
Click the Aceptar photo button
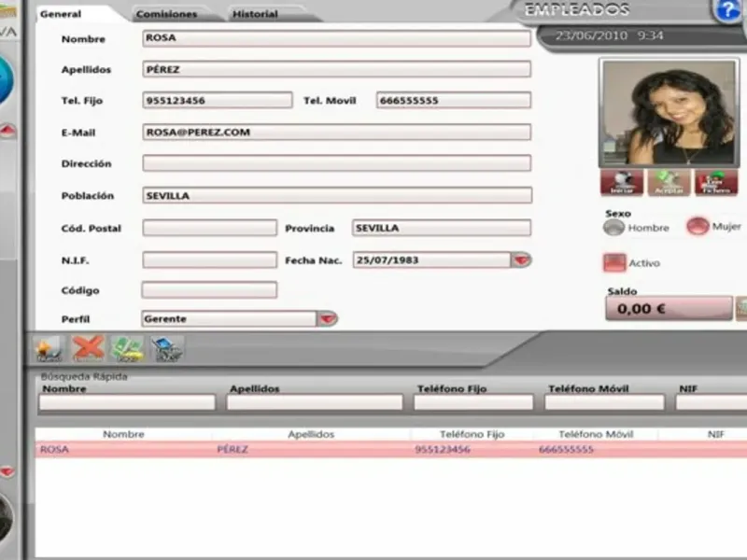(x=669, y=182)
